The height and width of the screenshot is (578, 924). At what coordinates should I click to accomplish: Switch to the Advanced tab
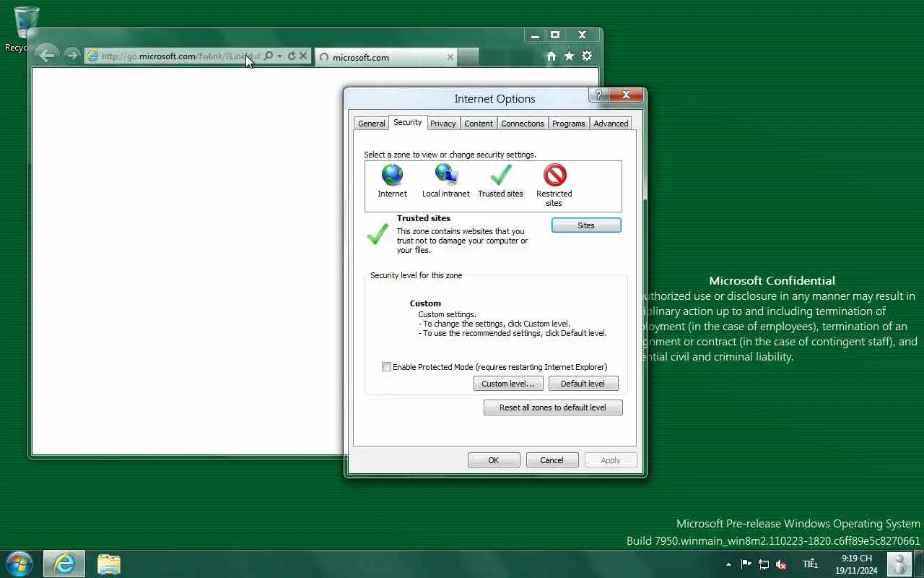click(x=611, y=124)
